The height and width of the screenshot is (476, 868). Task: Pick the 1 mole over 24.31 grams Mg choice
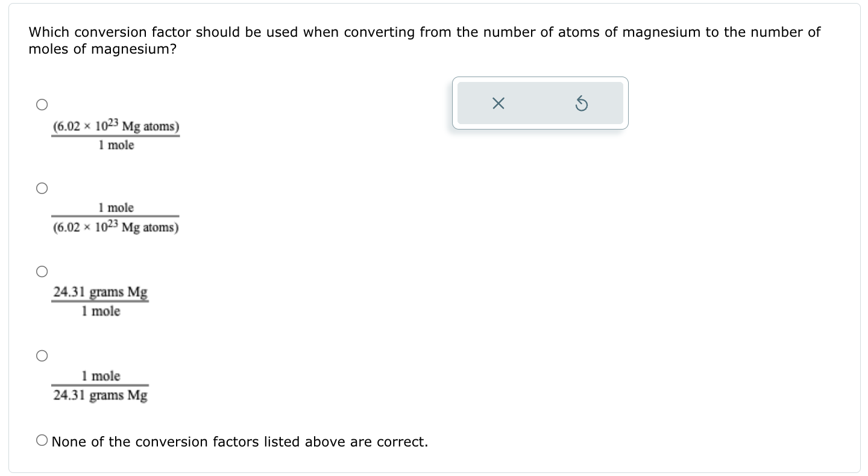[42, 355]
